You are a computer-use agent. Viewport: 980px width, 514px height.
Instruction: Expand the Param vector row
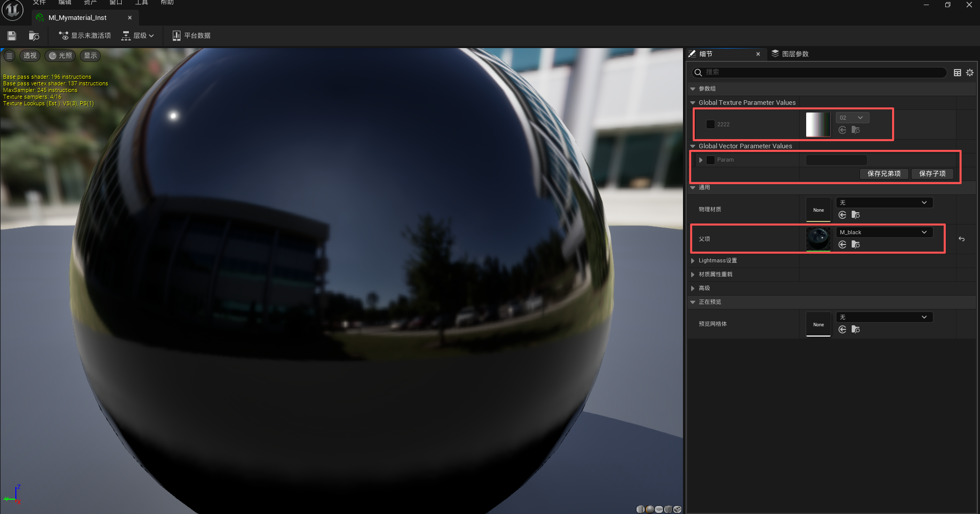tap(701, 160)
